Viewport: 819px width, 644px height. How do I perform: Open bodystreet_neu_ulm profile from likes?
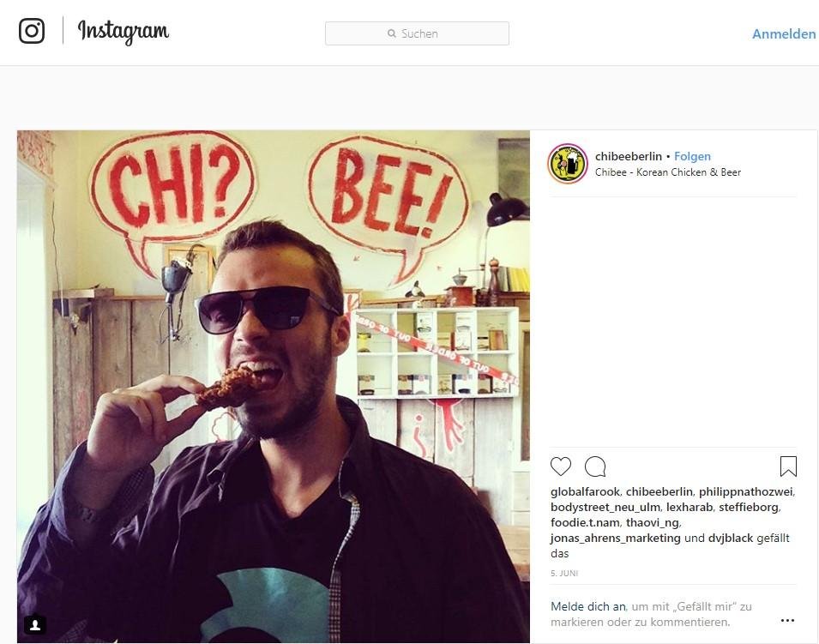[x=605, y=507]
